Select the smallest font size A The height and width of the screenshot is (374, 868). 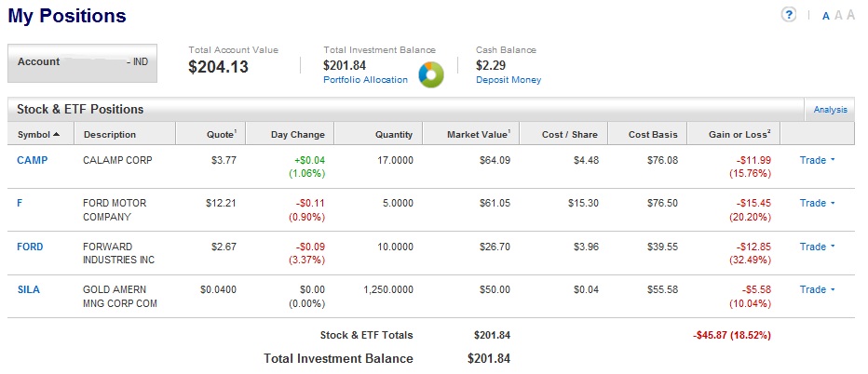pyautogui.click(x=826, y=16)
